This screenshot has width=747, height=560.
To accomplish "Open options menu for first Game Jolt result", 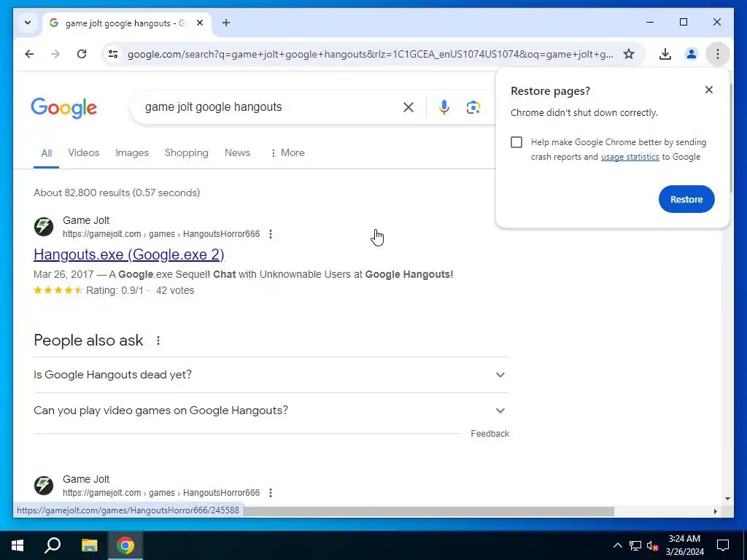I will (x=271, y=234).
